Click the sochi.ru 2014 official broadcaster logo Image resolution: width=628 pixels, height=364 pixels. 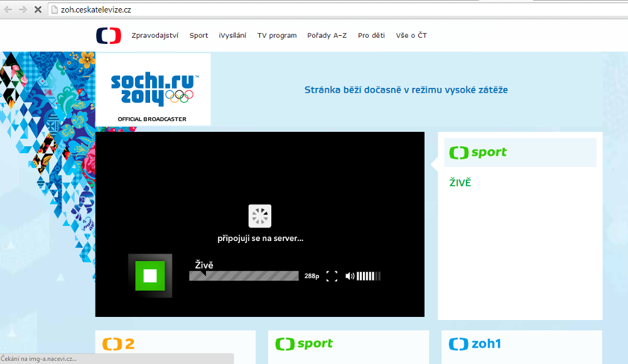(x=153, y=89)
